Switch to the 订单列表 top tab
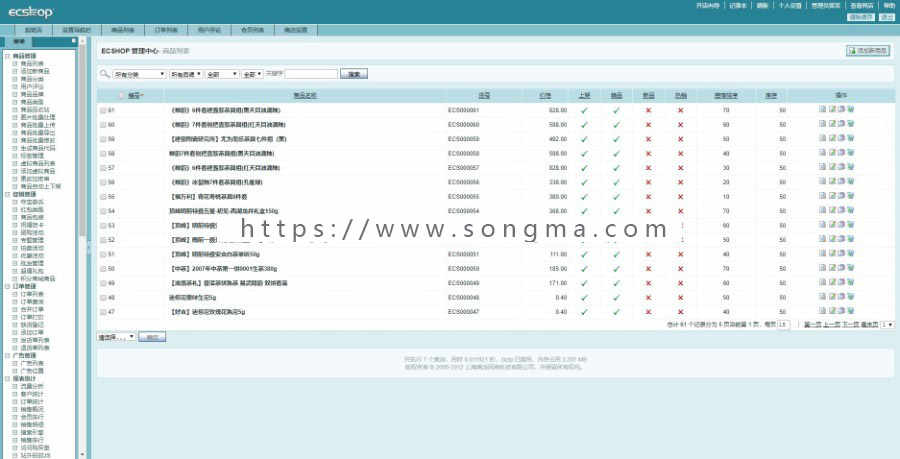 (x=166, y=30)
